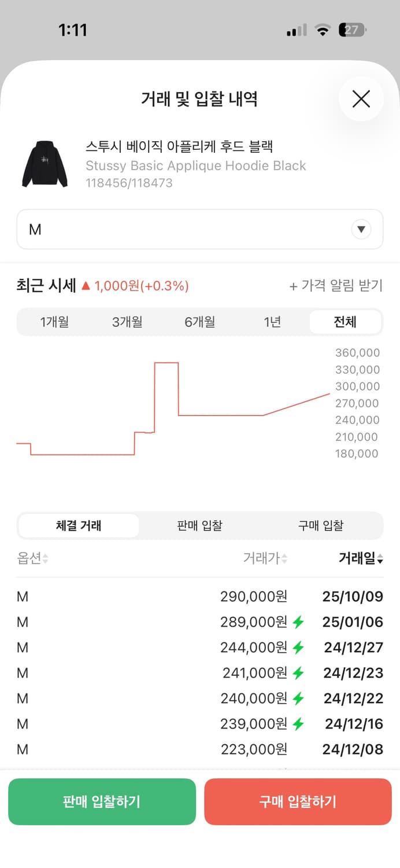This screenshot has width=400, height=868.
Task: Close the 거래 및 입찰 내역 modal
Action: 361,99
